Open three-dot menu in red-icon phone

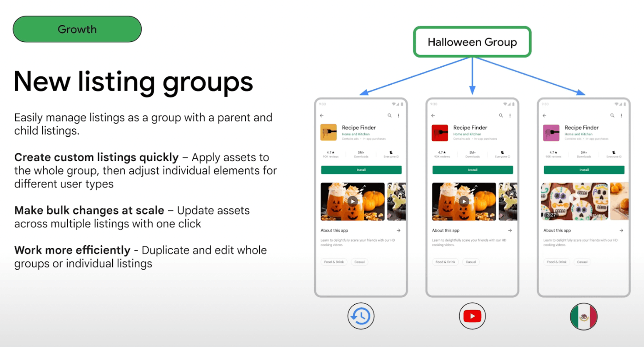[x=510, y=116]
